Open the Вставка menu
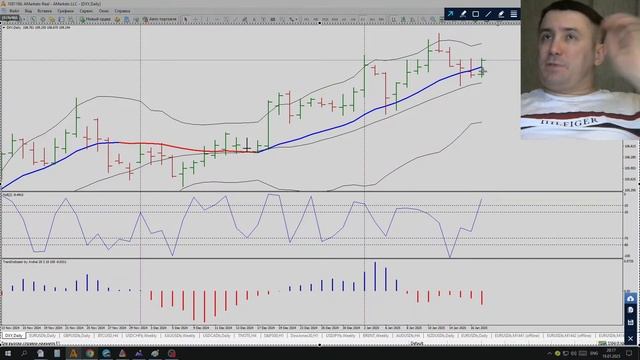The height and width of the screenshot is (360, 640). coord(44,11)
